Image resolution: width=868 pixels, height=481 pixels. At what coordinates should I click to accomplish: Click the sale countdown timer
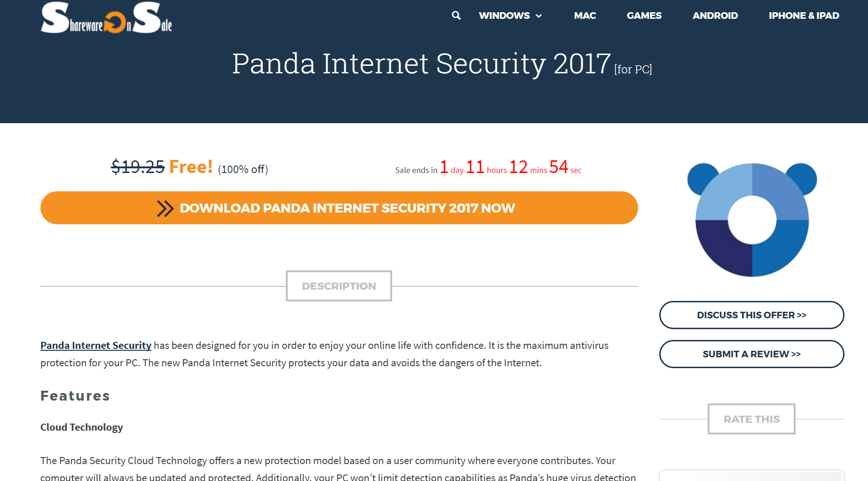click(488, 167)
